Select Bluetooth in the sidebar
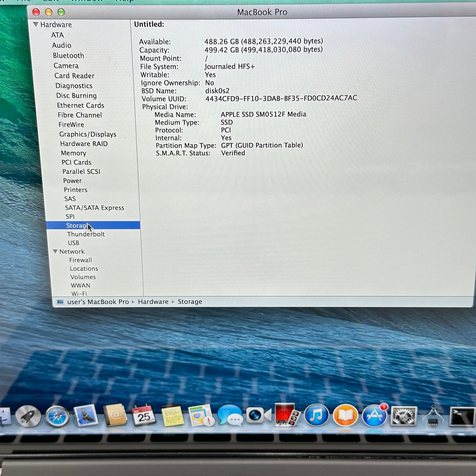Image resolution: width=476 pixels, height=476 pixels. [69, 56]
